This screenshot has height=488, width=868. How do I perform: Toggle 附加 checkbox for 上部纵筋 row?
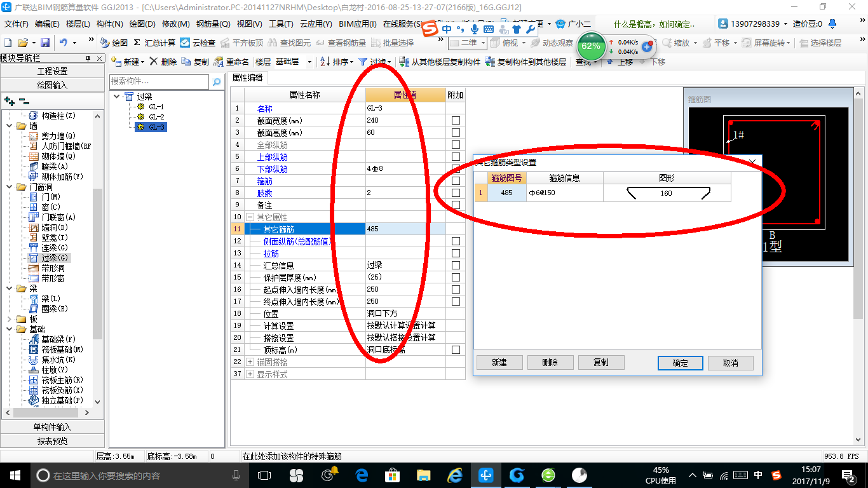point(456,156)
